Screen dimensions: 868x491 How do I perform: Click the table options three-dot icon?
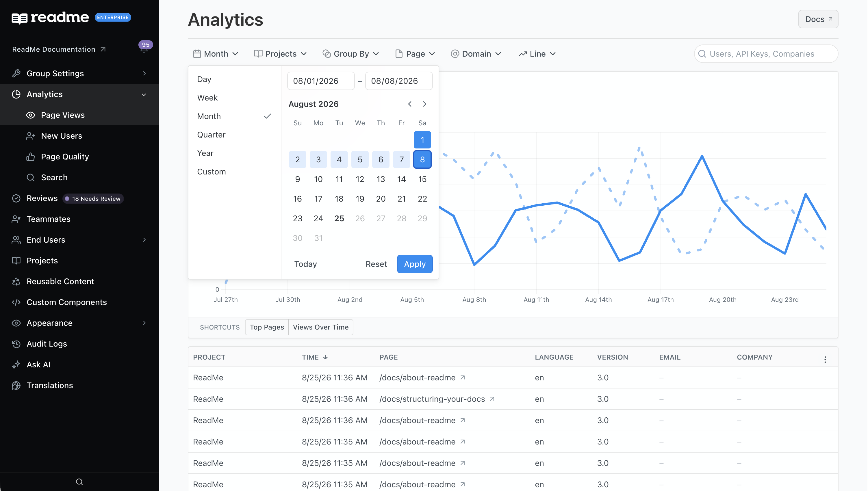point(825,359)
